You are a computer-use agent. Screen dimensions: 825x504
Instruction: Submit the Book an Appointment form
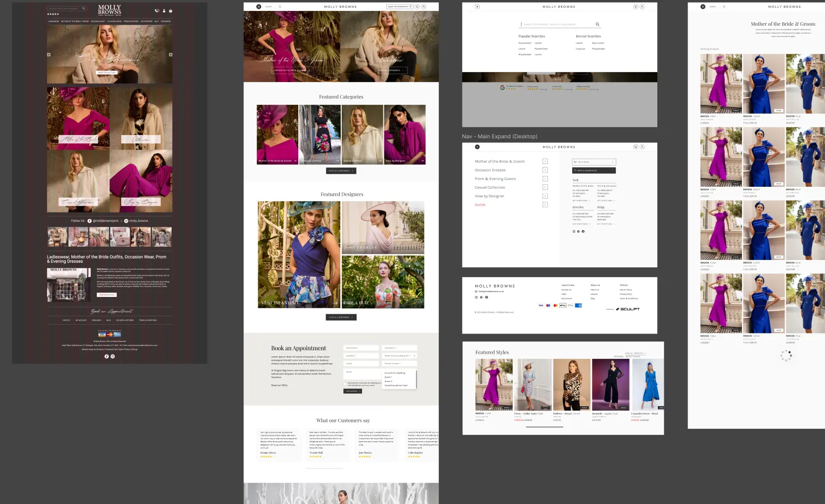point(353,391)
